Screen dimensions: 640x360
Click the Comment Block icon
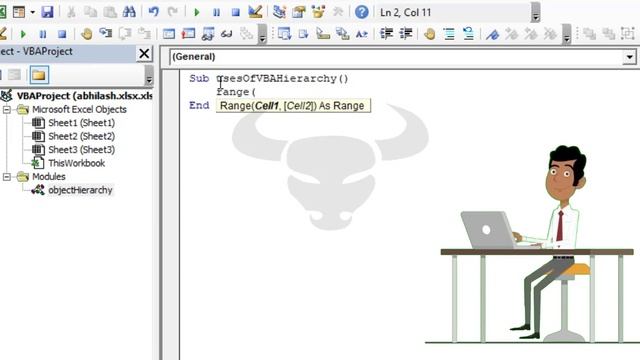449,34
